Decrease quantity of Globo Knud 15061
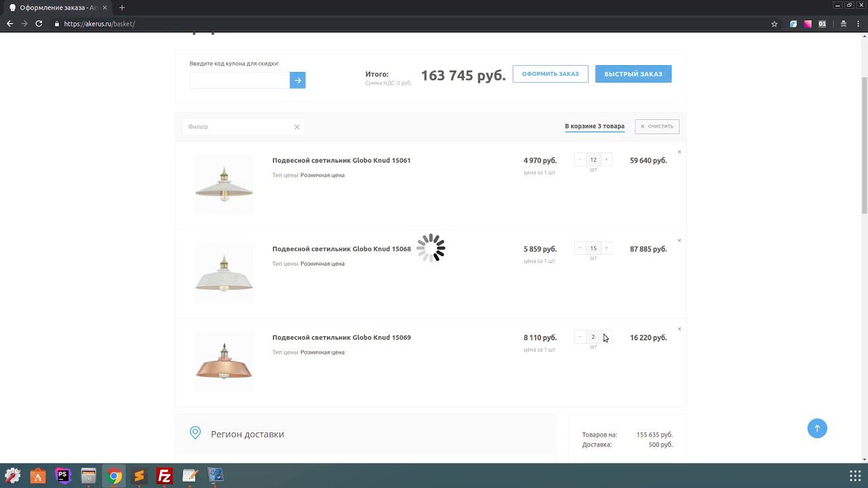This screenshot has width=868, height=488. [580, 160]
